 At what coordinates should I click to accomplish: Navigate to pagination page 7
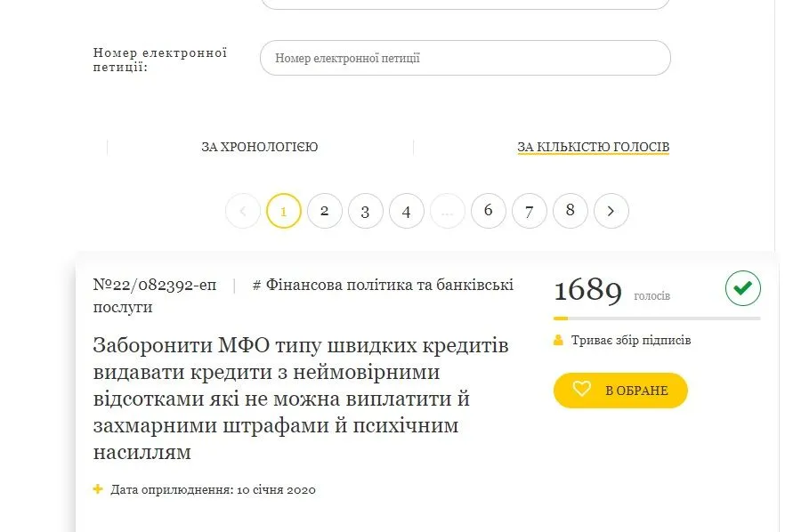pos(530,211)
